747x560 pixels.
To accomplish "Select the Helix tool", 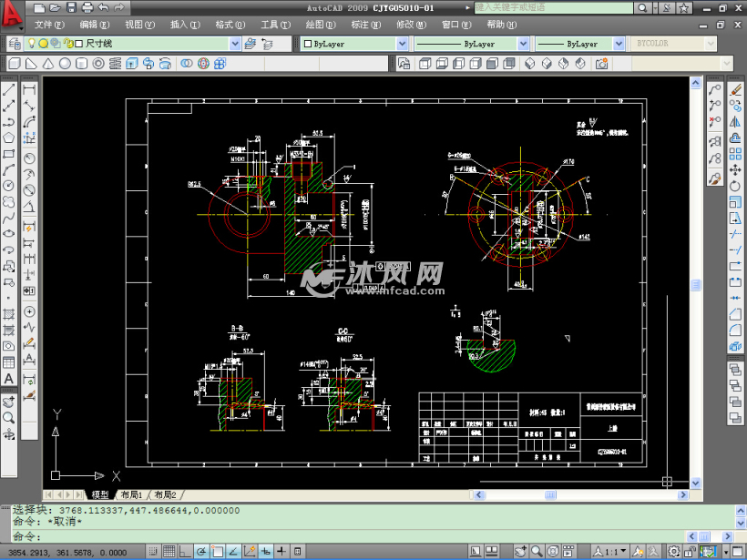I will click(116, 64).
